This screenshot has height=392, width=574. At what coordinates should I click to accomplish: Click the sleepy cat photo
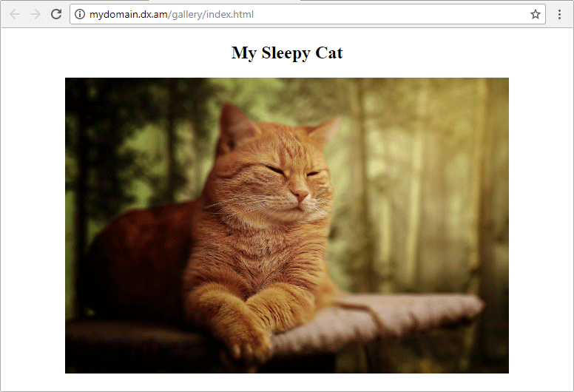tap(287, 226)
